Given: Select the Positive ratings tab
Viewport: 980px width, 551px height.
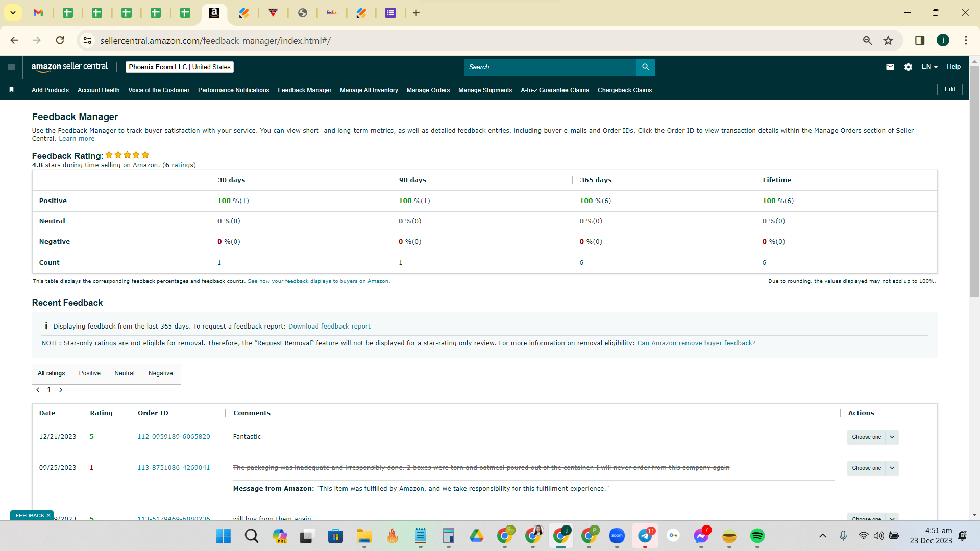Looking at the screenshot, I should click(x=90, y=373).
